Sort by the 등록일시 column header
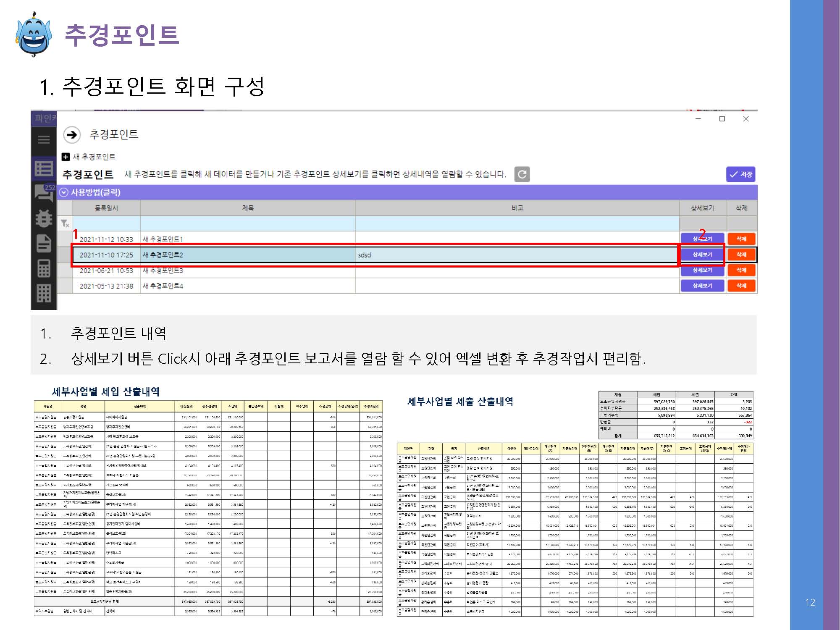The image size is (840, 630). click(x=106, y=208)
